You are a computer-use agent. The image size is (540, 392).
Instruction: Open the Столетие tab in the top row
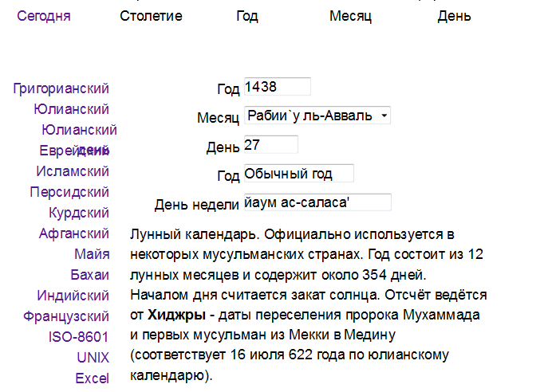(151, 16)
